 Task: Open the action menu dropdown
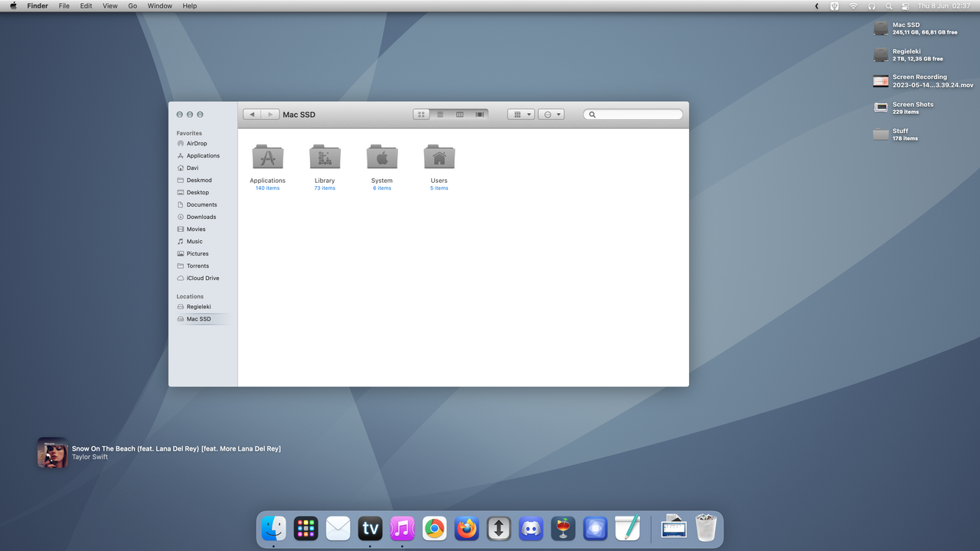[x=551, y=114]
